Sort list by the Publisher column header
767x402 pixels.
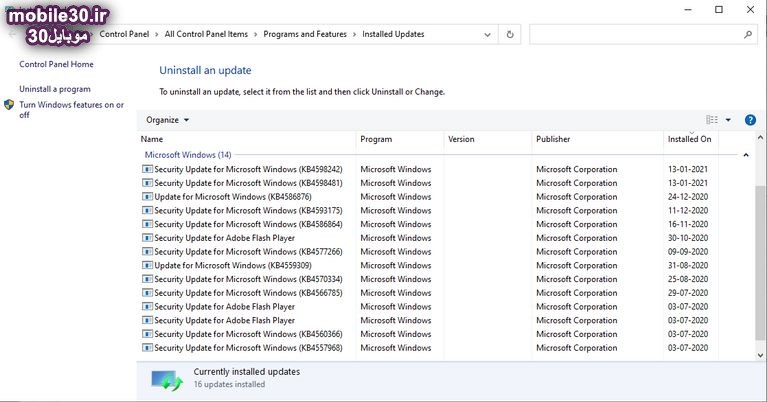click(x=552, y=139)
